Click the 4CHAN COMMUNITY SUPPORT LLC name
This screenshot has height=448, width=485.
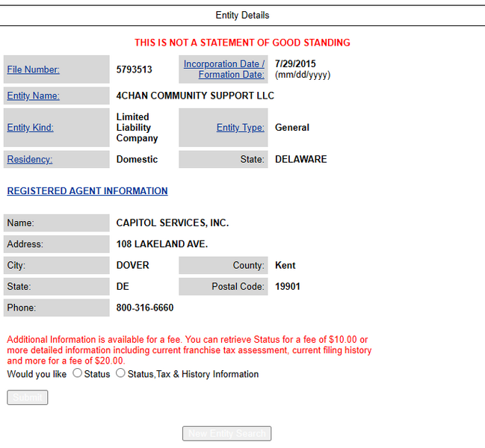coord(195,96)
